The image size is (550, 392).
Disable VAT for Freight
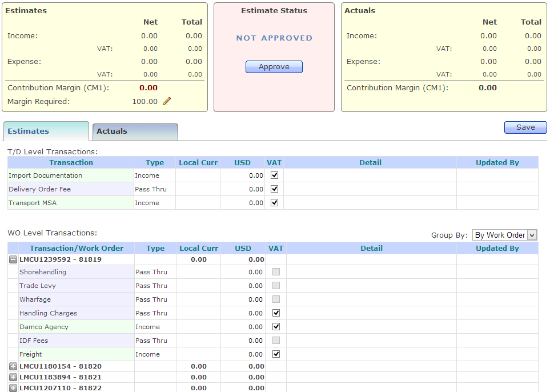276,354
